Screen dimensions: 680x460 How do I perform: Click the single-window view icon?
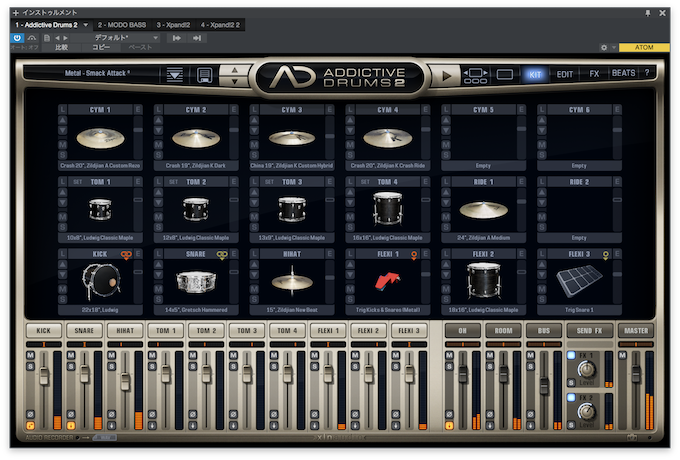504,75
